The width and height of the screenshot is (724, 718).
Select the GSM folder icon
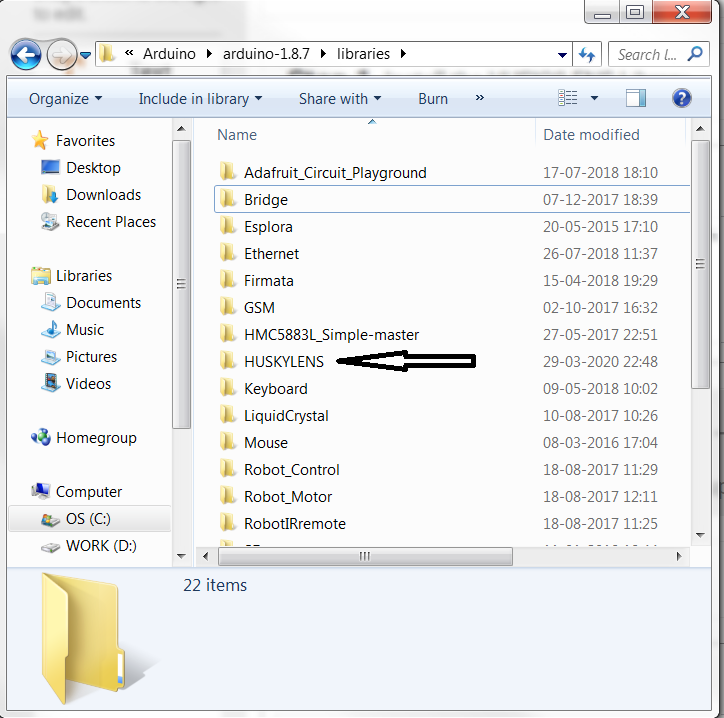coord(227,307)
